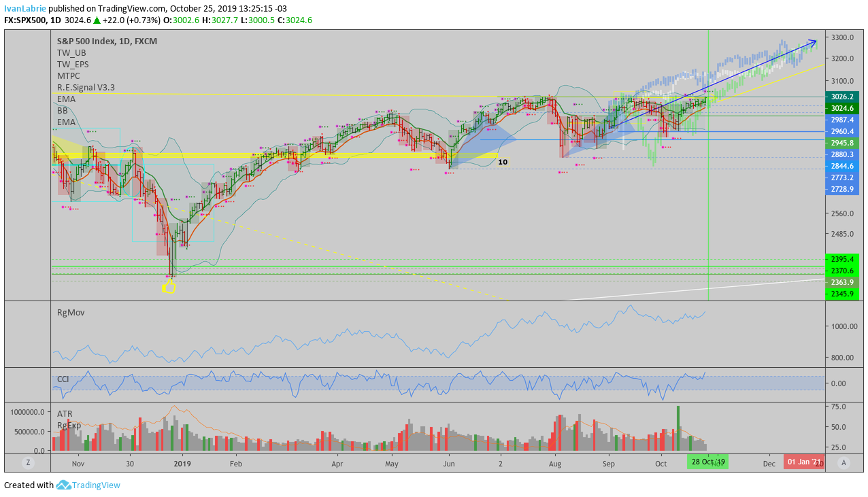The height and width of the screenshot is (497, 868).
Task: Click the Aug label on time axis
Action: pyautogui.click(x=555, y=464)
